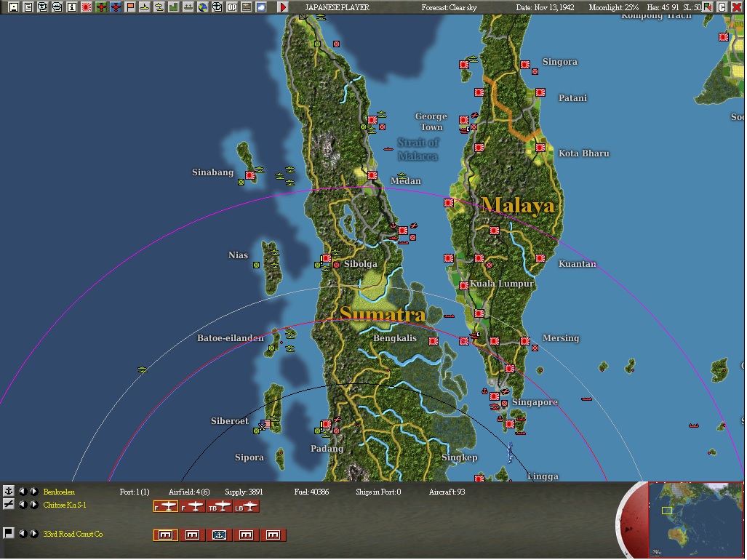
Task: Select the blue anchor naval unit icon
Action: [220, 535]
